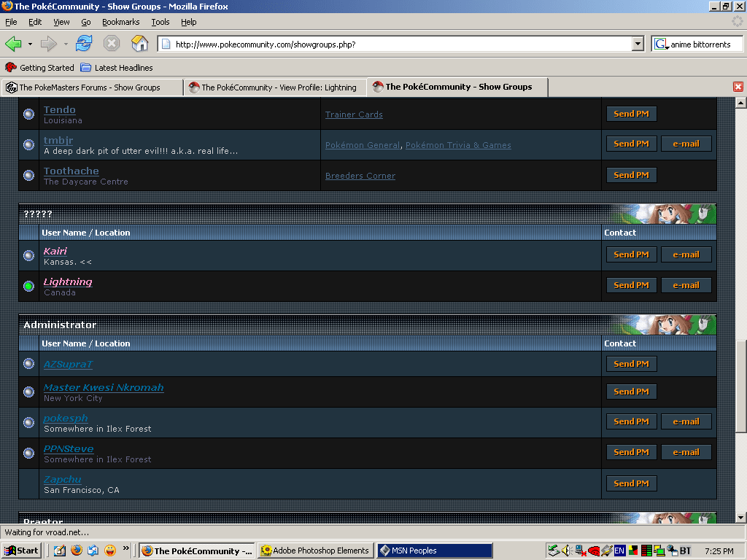Click status icon next to AZSupraT
747x560 pixels.
click(28, 363)
